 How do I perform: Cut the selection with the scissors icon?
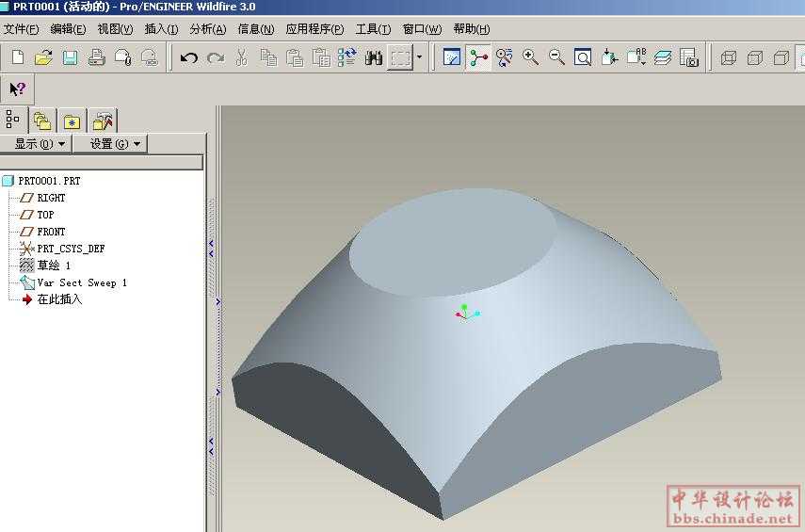[x=241, y=57]
